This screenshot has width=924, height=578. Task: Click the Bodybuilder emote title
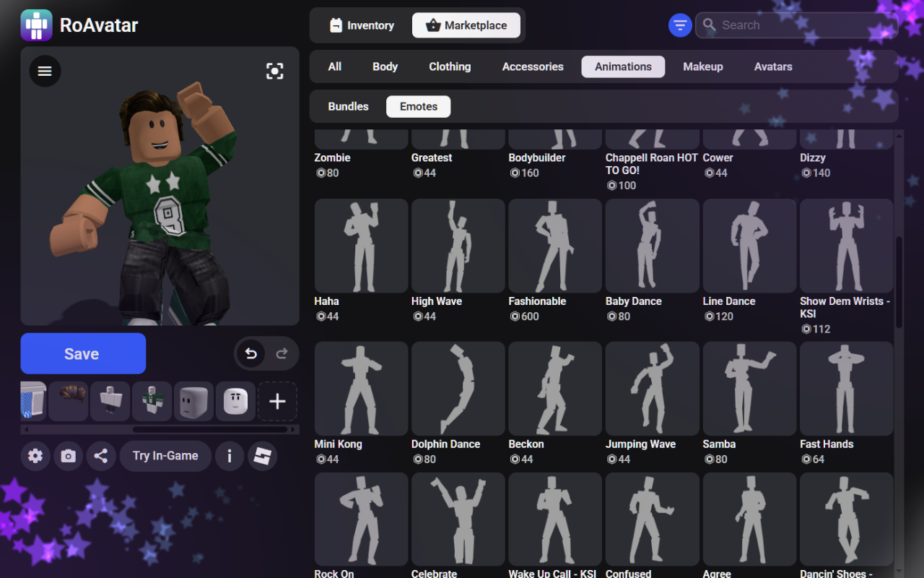537,158
